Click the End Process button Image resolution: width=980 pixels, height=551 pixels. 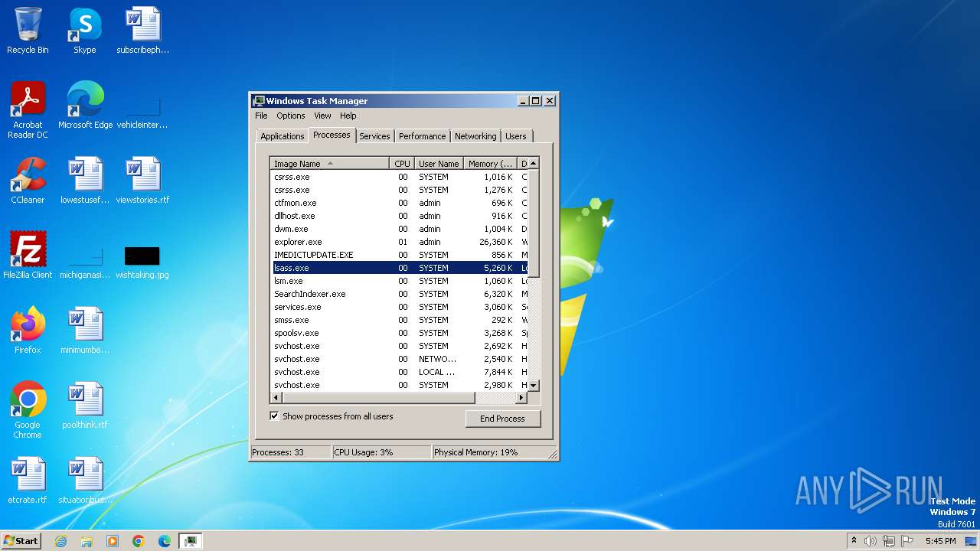tap(502, 419)
